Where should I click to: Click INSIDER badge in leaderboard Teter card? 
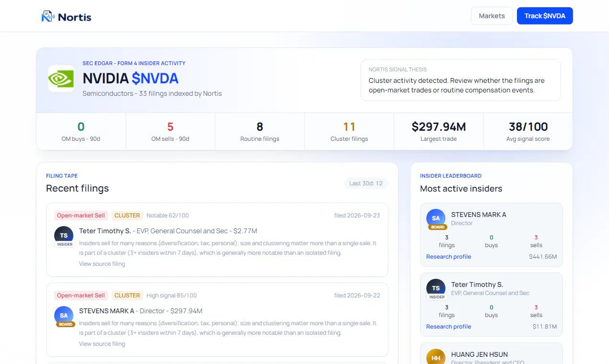pyautogui.click(x=437, y=297)
